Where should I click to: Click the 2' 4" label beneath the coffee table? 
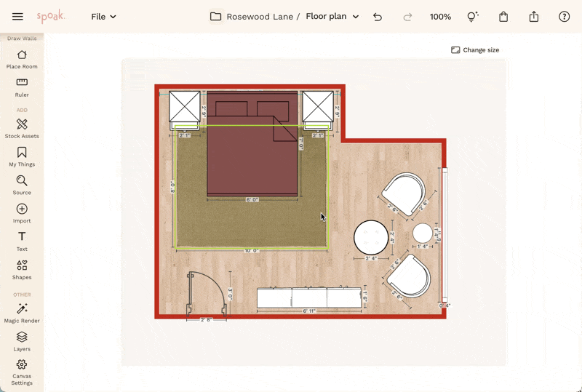(371, 258)
